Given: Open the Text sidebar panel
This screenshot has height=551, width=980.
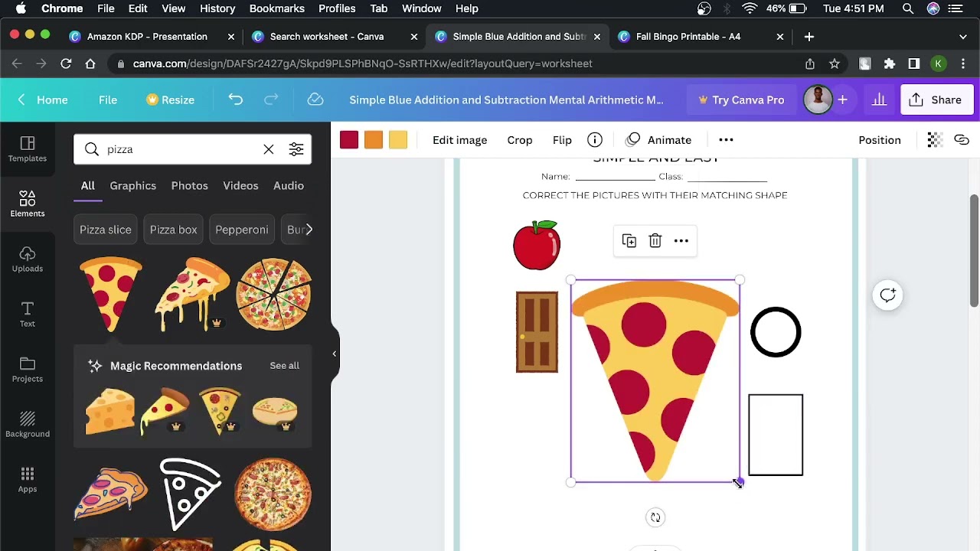Looking at the screenshot, I should 28,315.
